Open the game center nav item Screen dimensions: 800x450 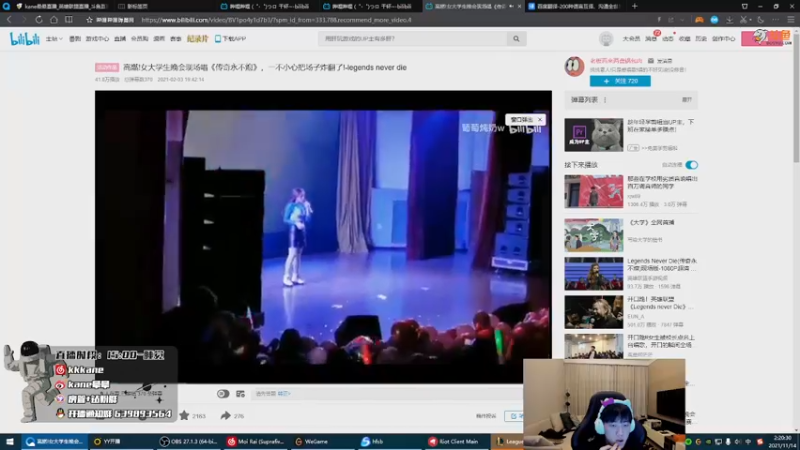click(x=97, y=39)
